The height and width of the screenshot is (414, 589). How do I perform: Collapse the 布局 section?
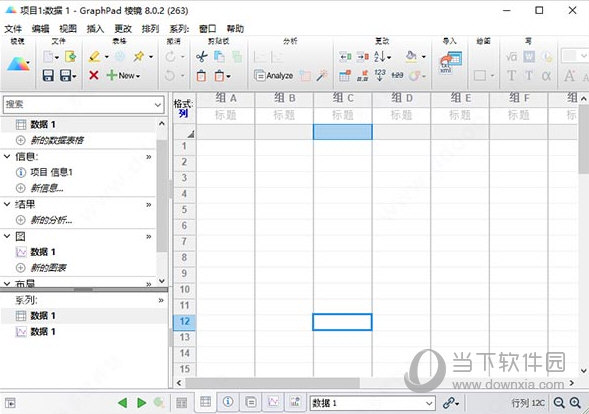tap(7, 283)
